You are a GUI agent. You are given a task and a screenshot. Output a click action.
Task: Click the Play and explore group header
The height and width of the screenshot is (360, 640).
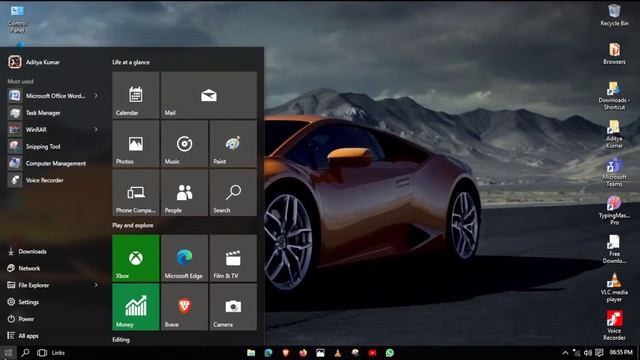[133, 225]
